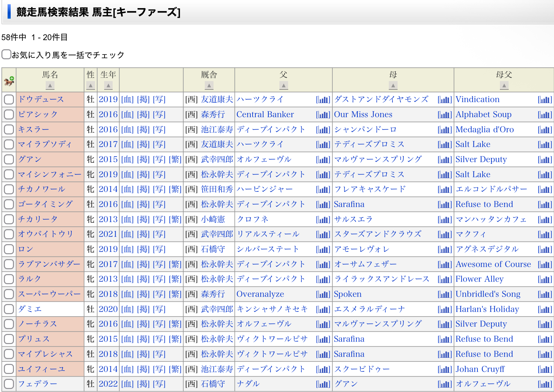Viewport: 554px width, 392px height.
Task: Open the chart icon next to Central Banker
Action: [323, 115]
